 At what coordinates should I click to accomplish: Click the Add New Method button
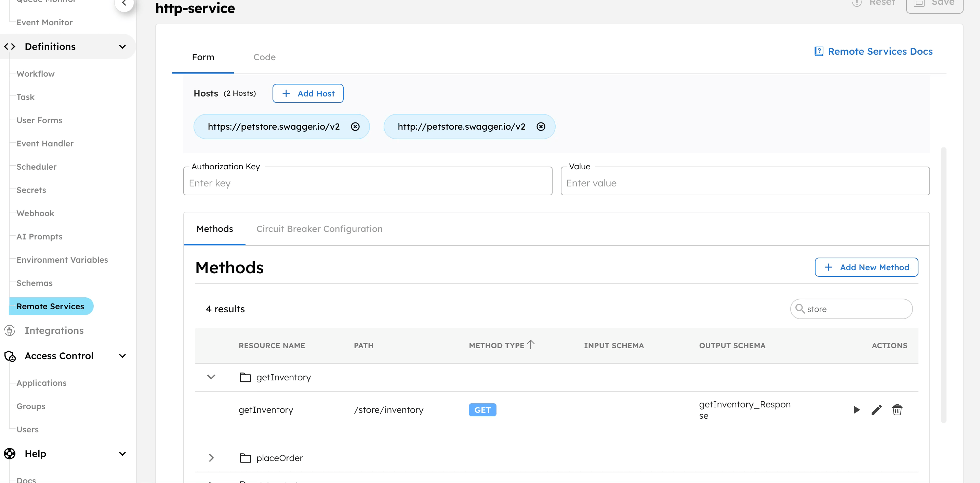[866, 267]
